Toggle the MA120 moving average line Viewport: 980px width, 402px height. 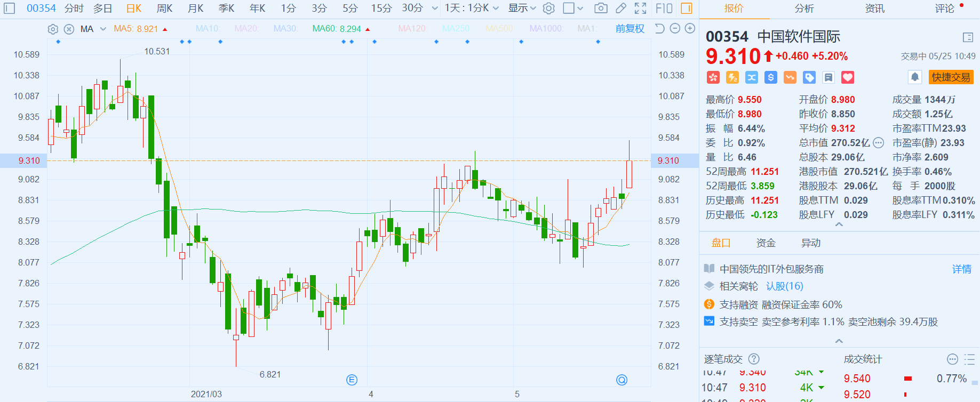pos(413,29)
